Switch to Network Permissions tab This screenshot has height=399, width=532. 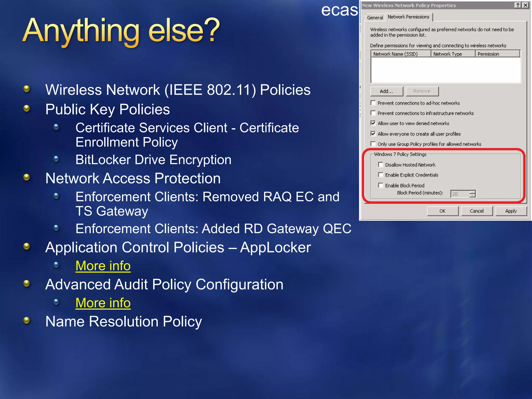[x=409, y=17]
